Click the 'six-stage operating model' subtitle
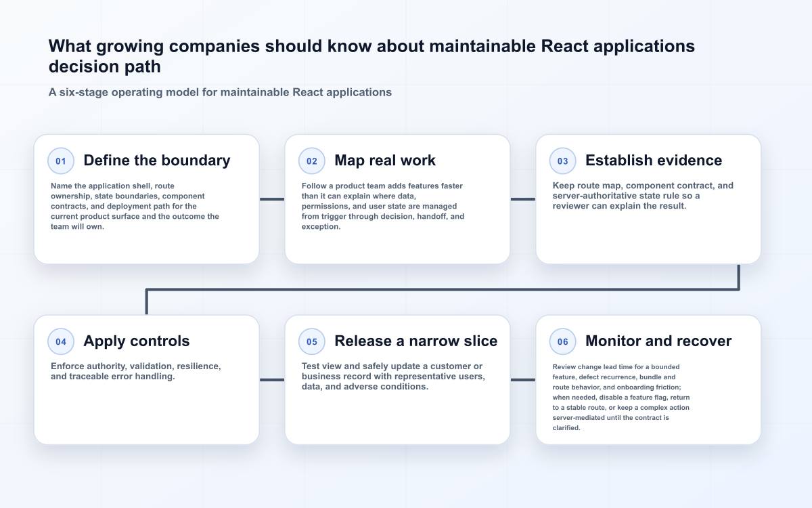This screenshot has height=508, width=812. [x=220, y=92]
